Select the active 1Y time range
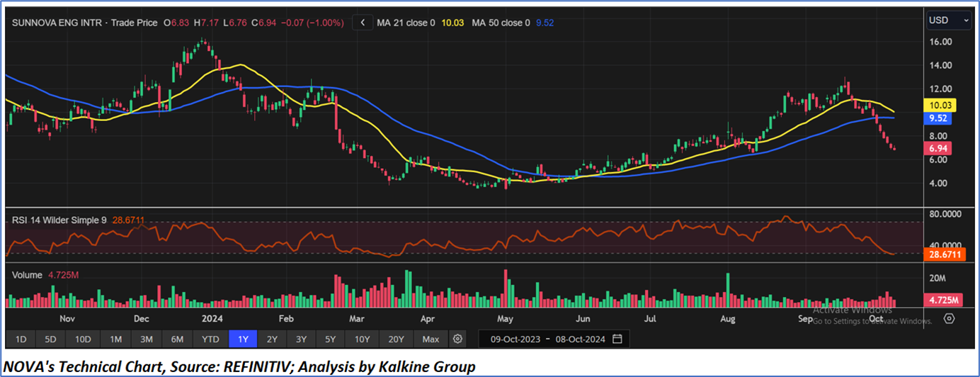Image resolution: width=980 pixels, height=377 pixels. (x=243, y=339)
